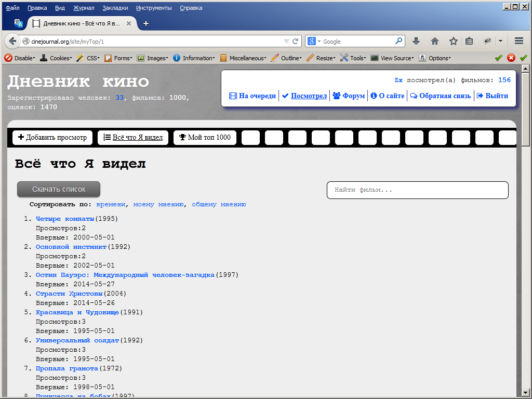
Task: Open the Правка menu
Action: [x=37, y=8]
